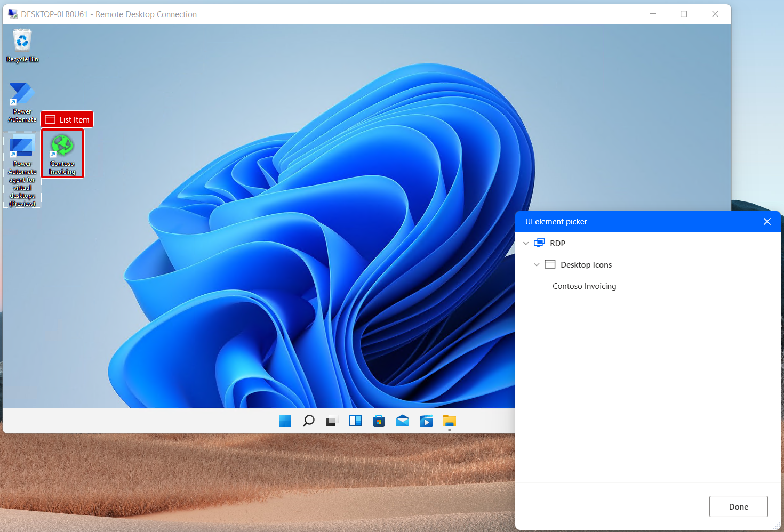Launch Mail from the taskbar
Image resolution: width=784 pixels, height=532 pixels.
tap(402, 421)
